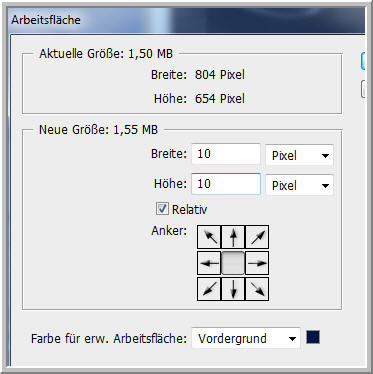This screenshot has height=374, width=373.
Task: Set anchor to top-center up arrow
Action: (233, 237)
